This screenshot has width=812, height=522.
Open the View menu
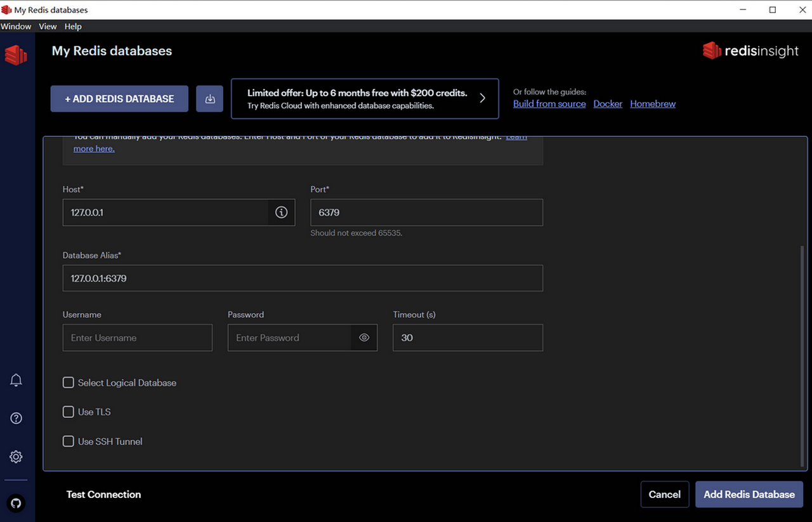tap(48, 27)
